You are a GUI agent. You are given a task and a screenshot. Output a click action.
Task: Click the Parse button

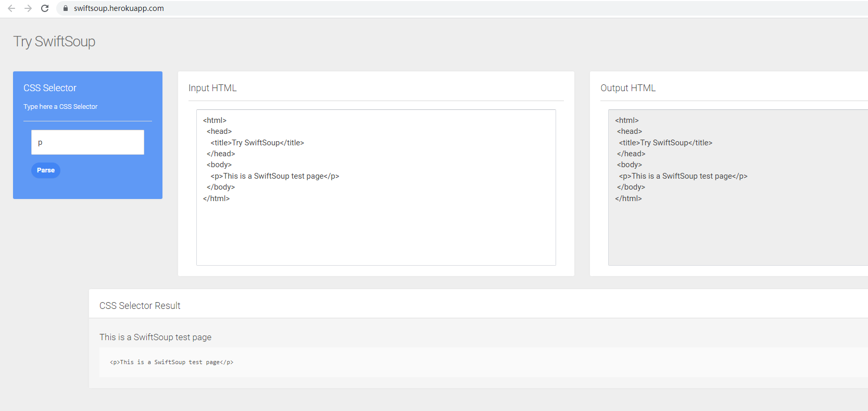[x=46, y=170]
